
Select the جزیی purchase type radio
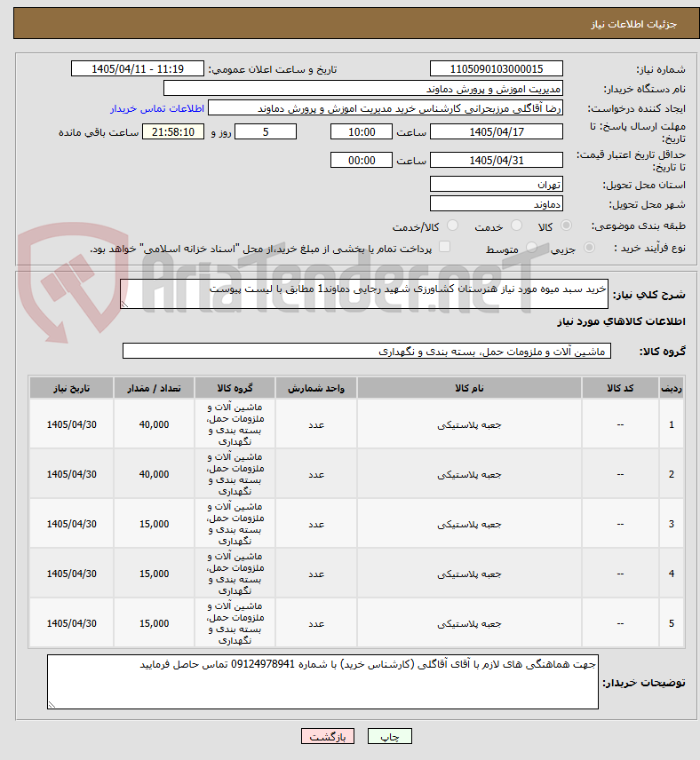(589, 248)
